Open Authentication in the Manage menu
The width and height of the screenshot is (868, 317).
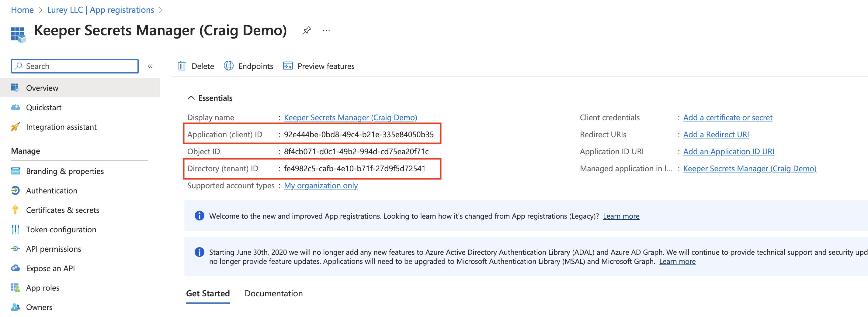pos(52,191)
